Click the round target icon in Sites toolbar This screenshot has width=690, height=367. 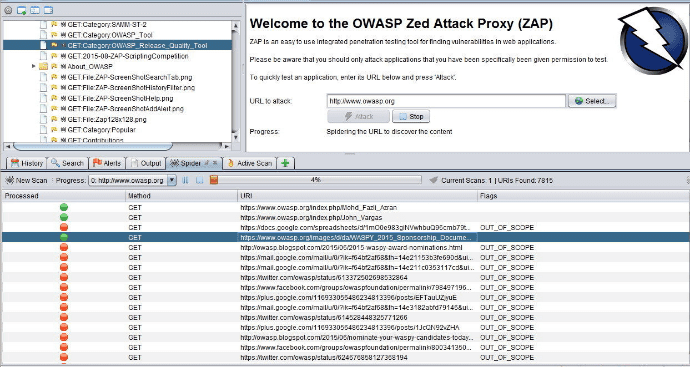pos(8,10)
